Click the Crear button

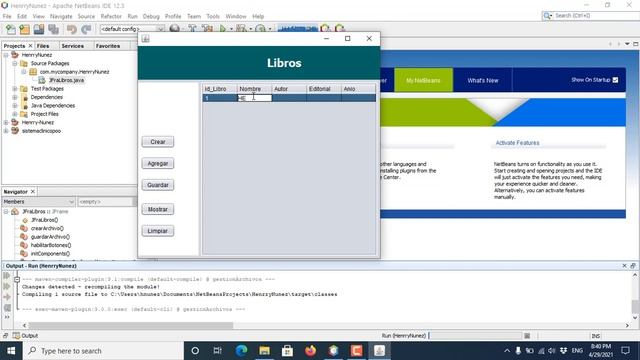coord(158,142)
